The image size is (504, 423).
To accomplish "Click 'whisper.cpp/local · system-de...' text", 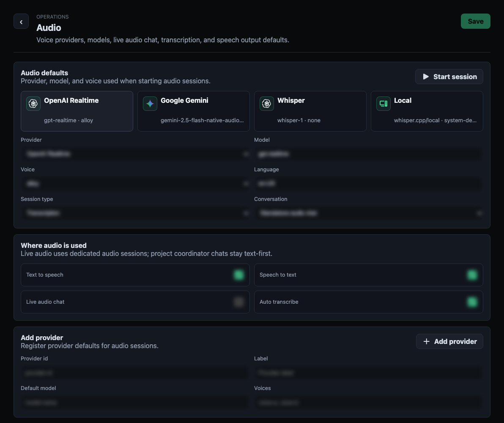I will (435, 120).
